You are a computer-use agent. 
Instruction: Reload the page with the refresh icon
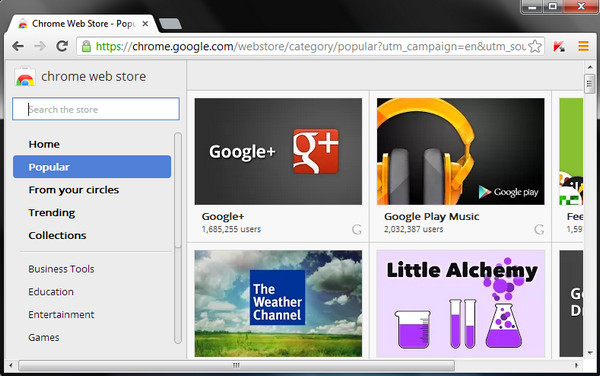tap(62, 46)
